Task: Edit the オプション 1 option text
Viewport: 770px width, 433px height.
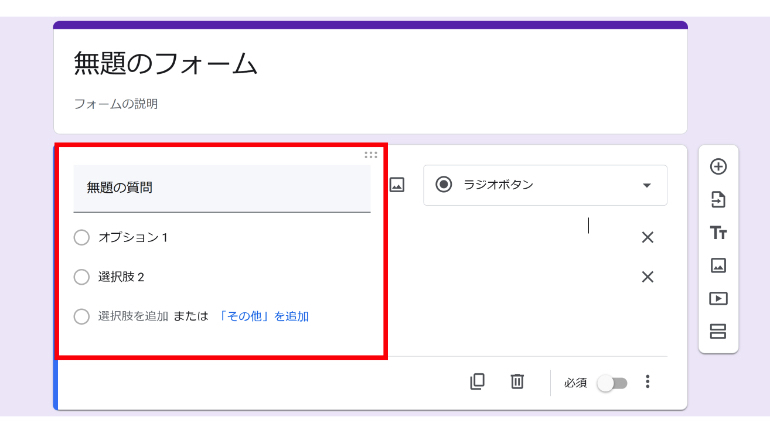Action: click(133, 238)
